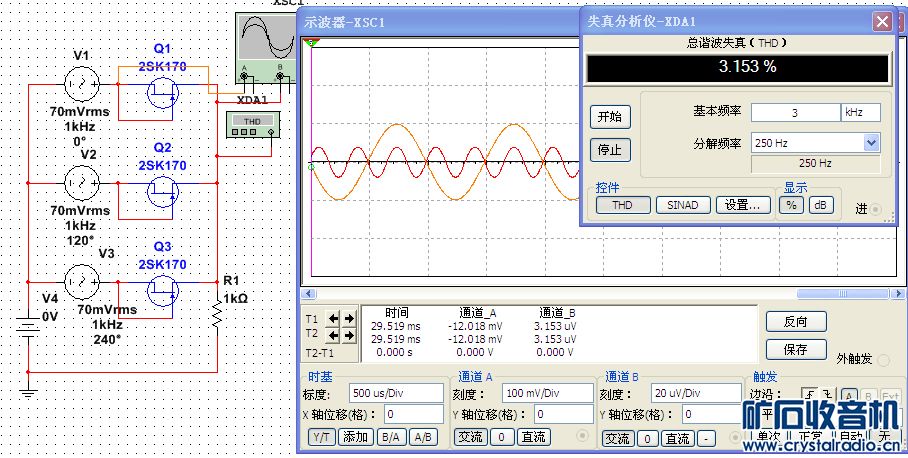
Task: Open the XSC1 oscilloscope instrument icon
Action: (265, 49)
